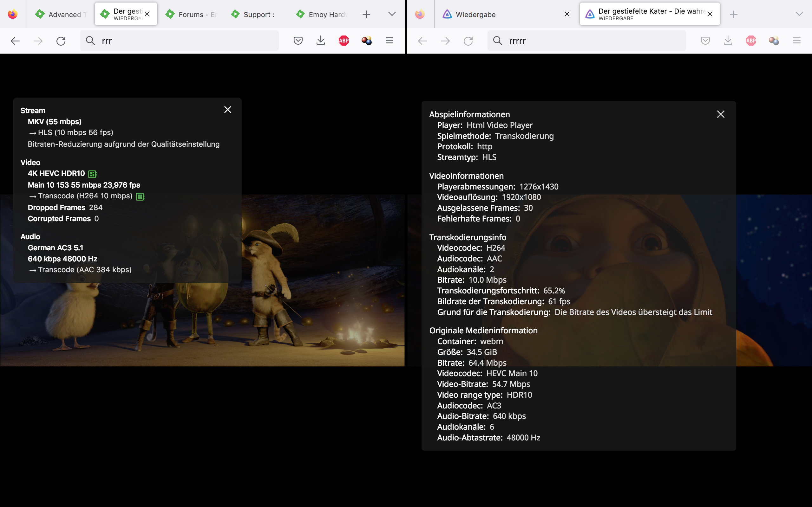Image resolution: width=812 pixels, height=507 pixels.
Task: Click the chip icon next to Transcode H264
Action: pyautogui.click(x=140, y=196)
